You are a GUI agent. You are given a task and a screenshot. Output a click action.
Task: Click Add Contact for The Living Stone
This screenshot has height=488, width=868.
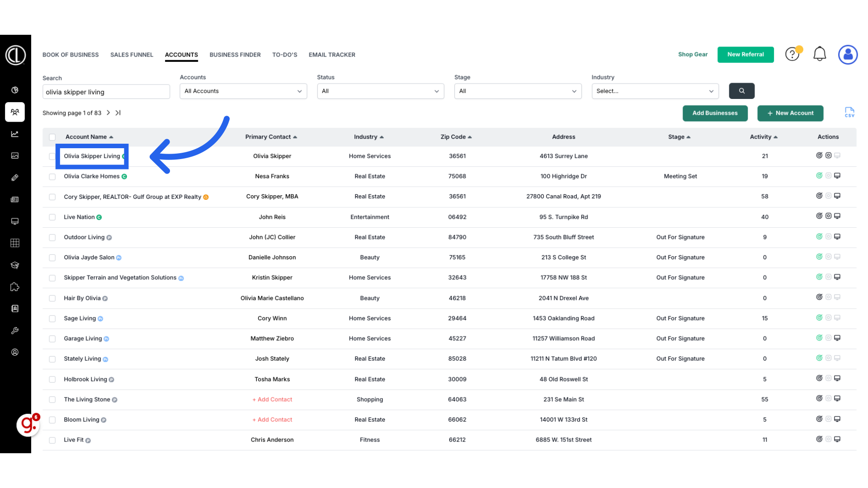tap(272, 399)
